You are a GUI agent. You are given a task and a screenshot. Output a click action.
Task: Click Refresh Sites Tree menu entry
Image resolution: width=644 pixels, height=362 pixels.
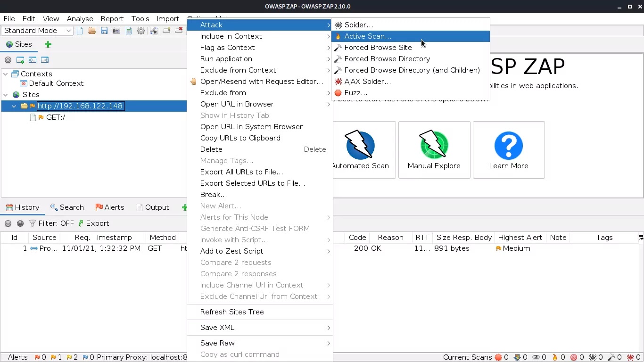(x=260, y=312)
